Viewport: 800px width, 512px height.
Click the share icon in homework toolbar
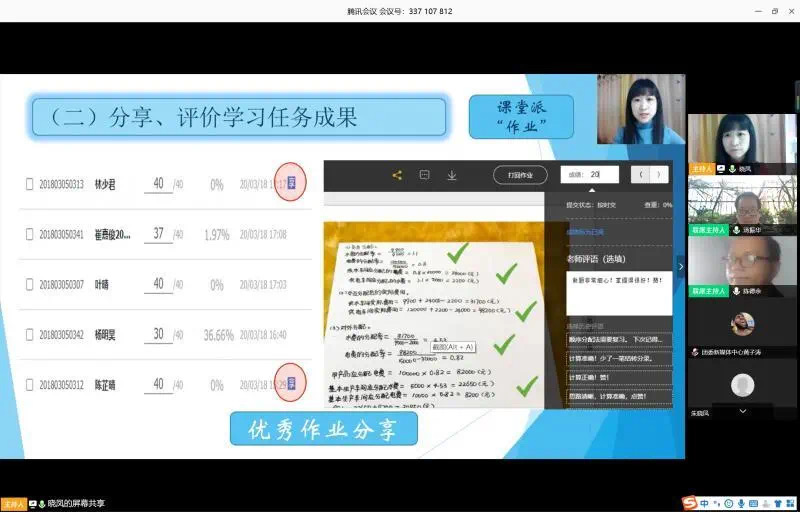coord(397,175)
